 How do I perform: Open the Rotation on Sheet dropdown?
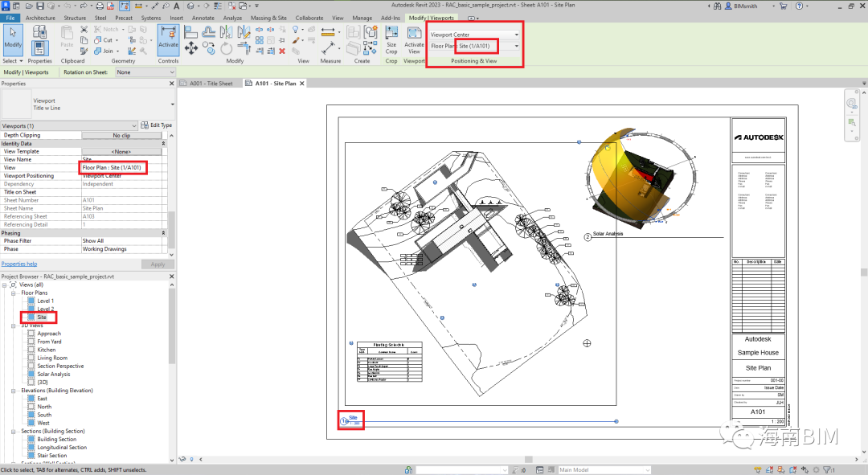point(145,72)
